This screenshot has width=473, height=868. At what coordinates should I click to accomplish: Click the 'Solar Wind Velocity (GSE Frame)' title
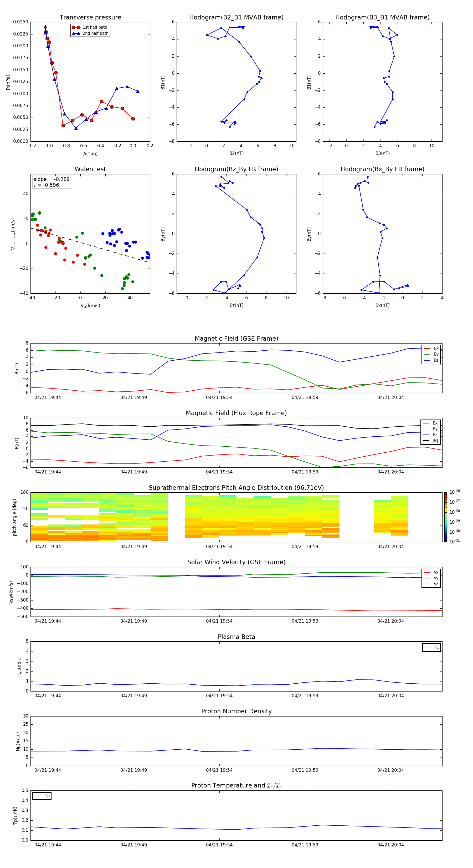236,562
